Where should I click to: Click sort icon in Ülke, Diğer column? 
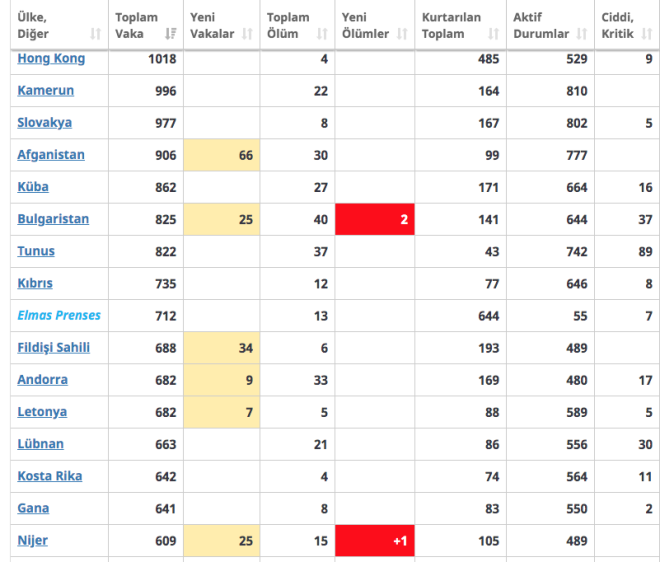click(95, 34)
